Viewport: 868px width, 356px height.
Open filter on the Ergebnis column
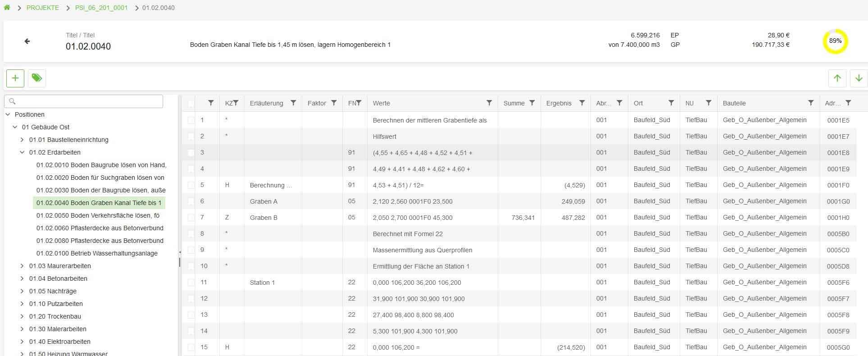[582, 103]
